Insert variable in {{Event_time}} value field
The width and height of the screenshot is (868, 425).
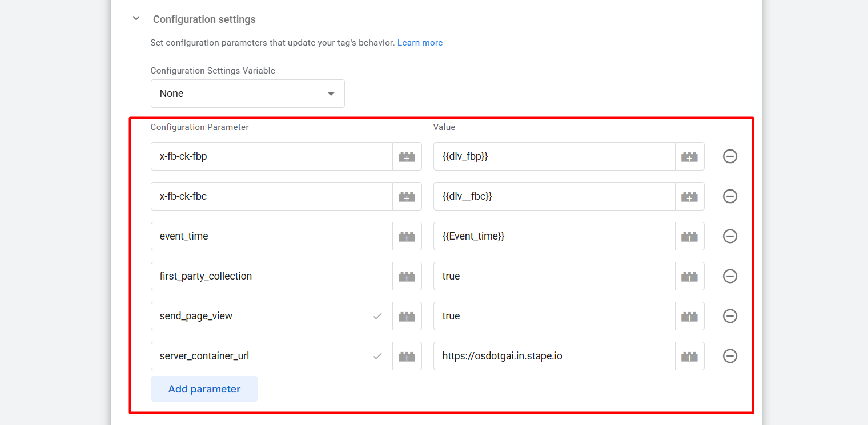click(x=689, y=236)
